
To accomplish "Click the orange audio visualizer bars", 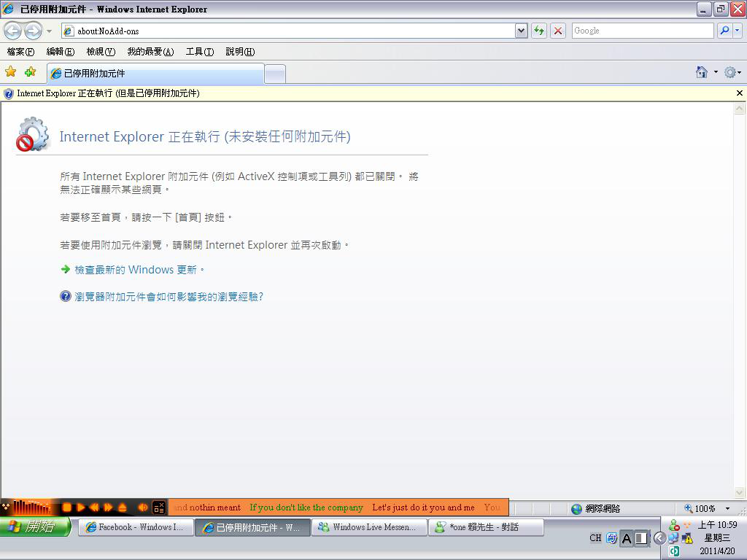I will tap(32, 507).
